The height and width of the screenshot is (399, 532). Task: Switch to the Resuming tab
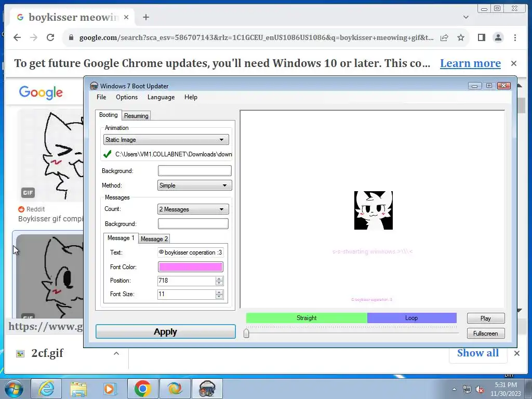pyautogui.click(x=136, y=116)
